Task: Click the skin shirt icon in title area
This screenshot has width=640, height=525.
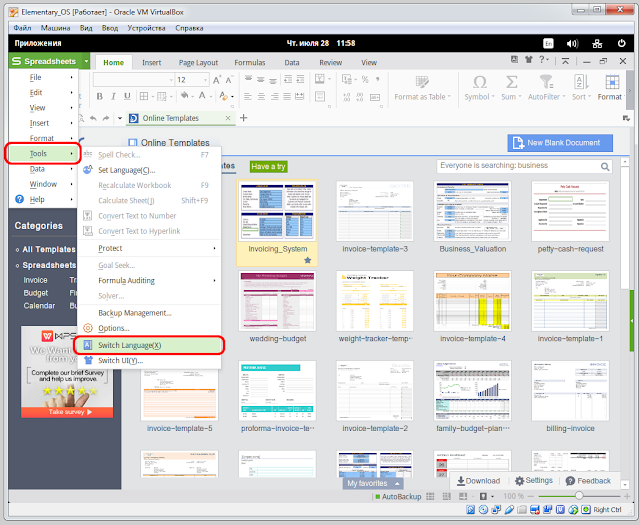Action: coord(529,60)
